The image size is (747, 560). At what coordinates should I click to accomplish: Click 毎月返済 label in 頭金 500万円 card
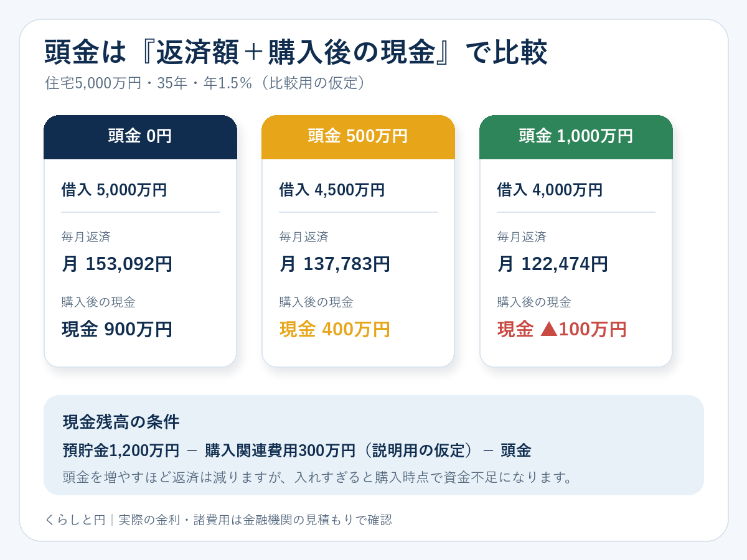304,237
